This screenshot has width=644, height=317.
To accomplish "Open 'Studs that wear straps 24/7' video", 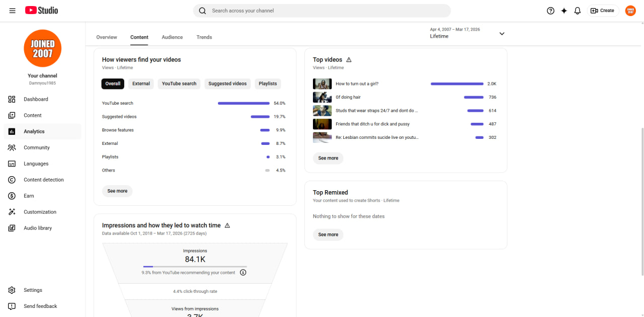I will pyautogui.click(x=377, y=111).
